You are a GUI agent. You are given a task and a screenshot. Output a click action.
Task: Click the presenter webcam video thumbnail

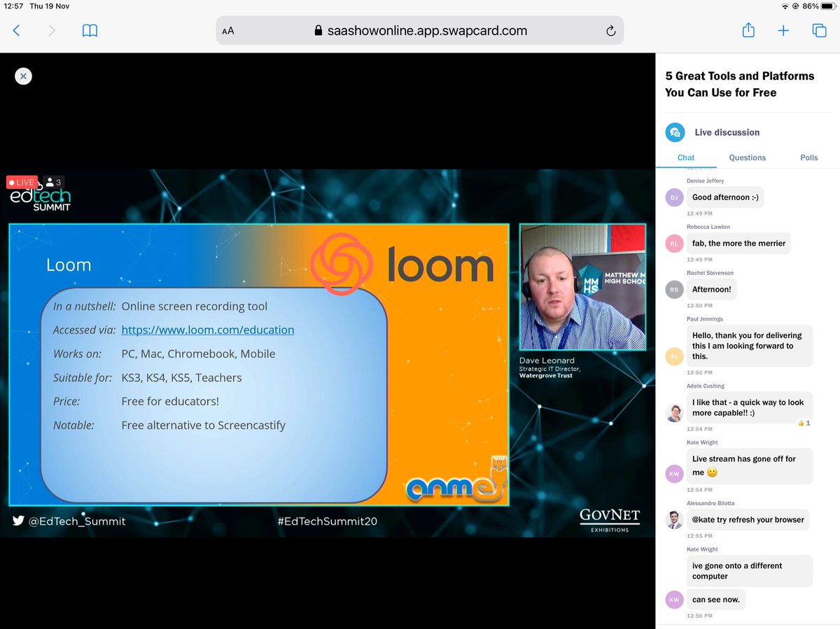(x=582, y=287)
